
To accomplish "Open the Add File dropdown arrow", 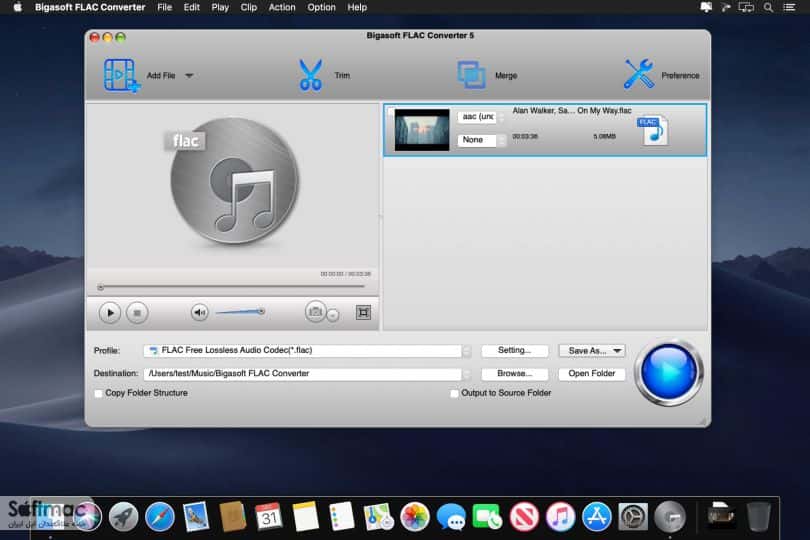I will 189,76.
